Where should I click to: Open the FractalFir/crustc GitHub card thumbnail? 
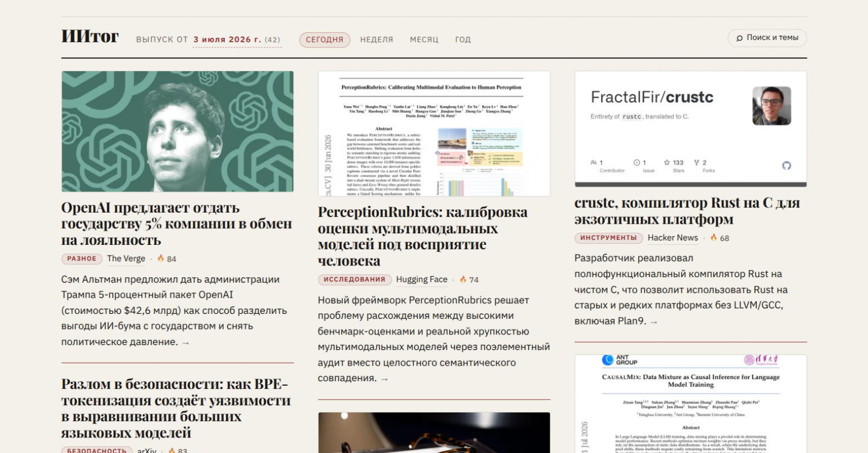tap(691, 129)
